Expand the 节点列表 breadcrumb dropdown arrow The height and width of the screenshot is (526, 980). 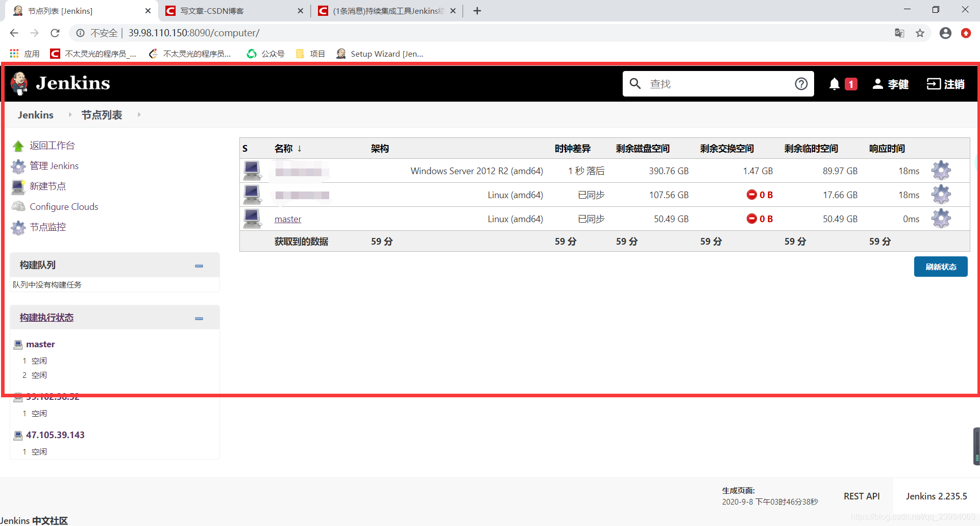(139, 115)
